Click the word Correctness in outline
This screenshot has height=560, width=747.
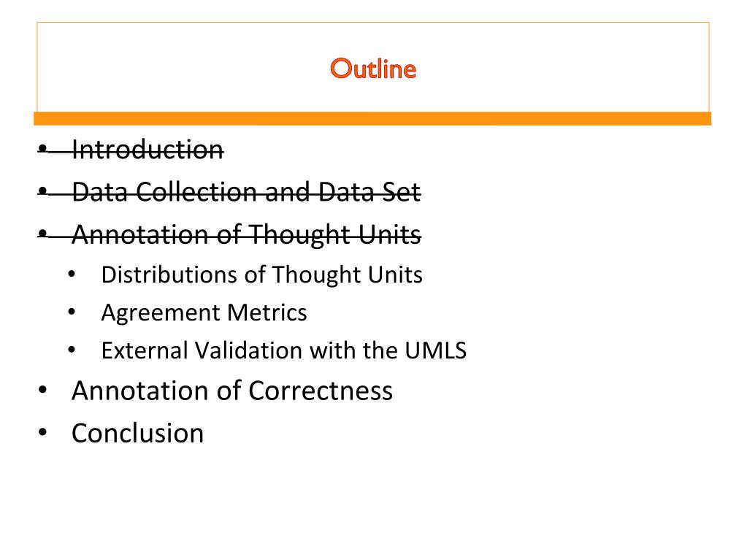[320, 391]
